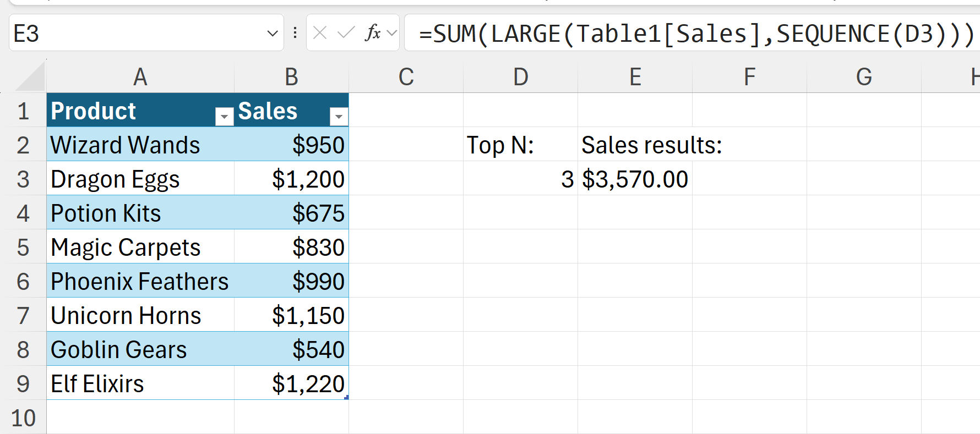This screenshot has width=980, height=434.
Task: Select row 5 header
Action: pyautogui.click(x=23, y=248)
